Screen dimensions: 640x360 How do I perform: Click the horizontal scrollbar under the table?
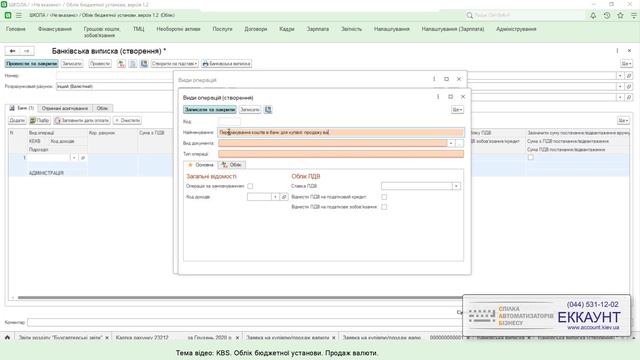pyautogui.click(x=240, y=298)
